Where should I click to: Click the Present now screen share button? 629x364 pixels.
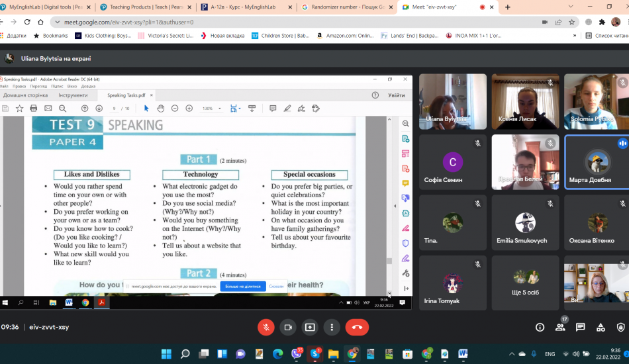click(x=310, y=327)
